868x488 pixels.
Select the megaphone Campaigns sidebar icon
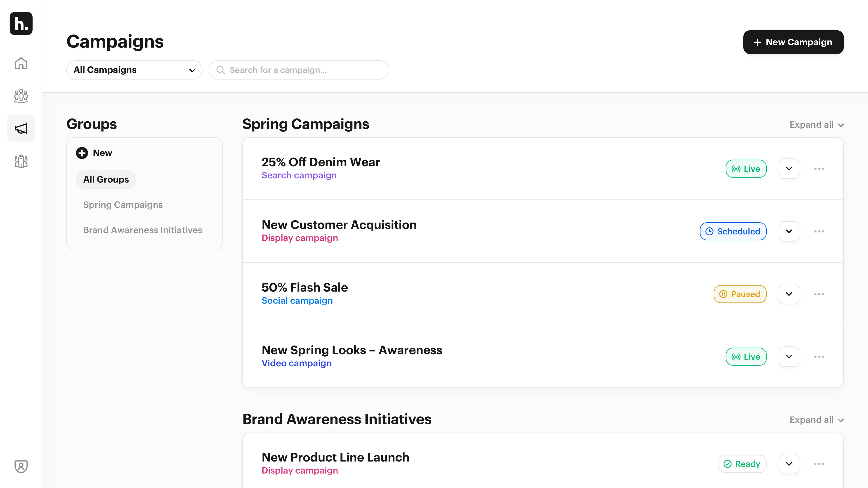coord(21,128)
